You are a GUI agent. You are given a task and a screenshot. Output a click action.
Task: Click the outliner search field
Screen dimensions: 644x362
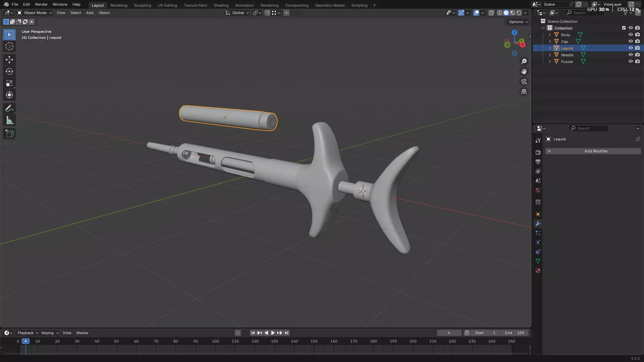[x=585, y=13]
